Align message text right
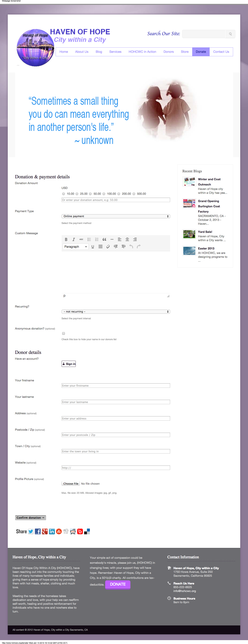Image resolution: width=248 pixels, height=644 pixels. point(135,239)
